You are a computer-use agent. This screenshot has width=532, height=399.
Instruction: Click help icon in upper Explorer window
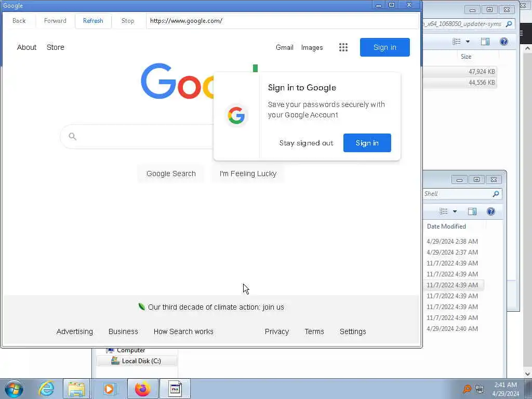coord(504,42)
